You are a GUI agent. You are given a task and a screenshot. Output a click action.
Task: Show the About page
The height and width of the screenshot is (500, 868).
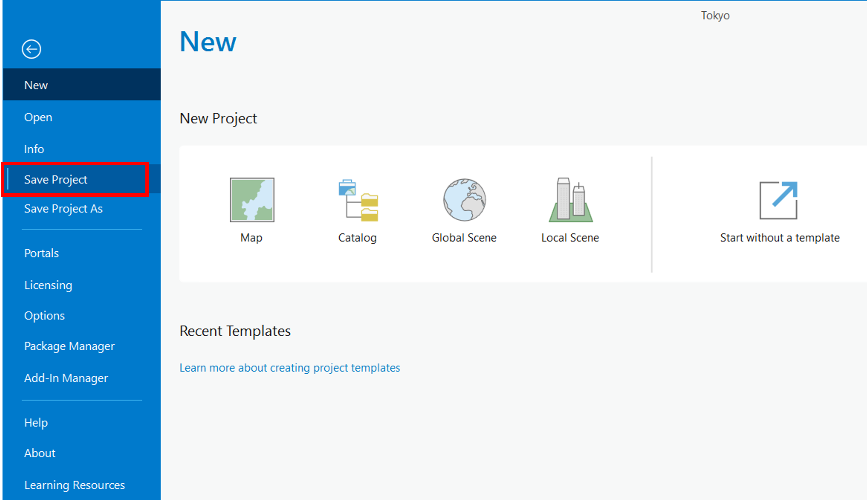(82, 453)
